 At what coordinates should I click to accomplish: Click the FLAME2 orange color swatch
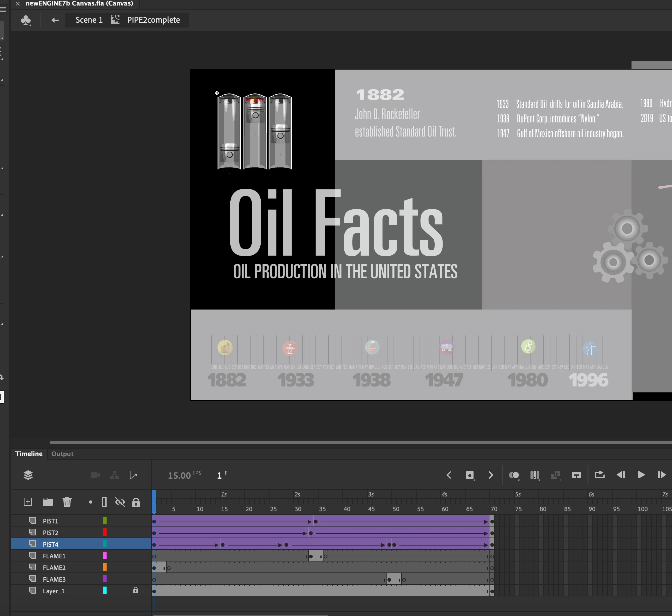105,567
